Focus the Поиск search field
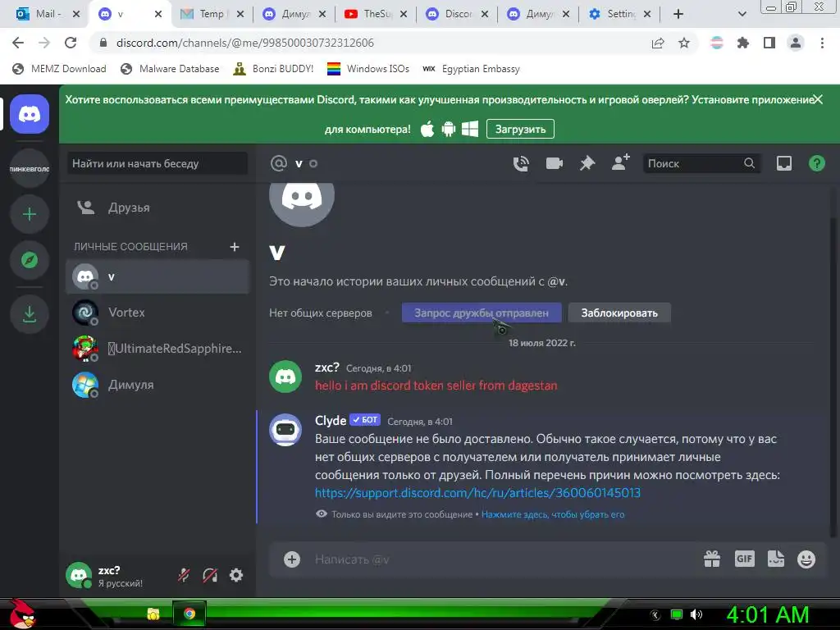 701,163
